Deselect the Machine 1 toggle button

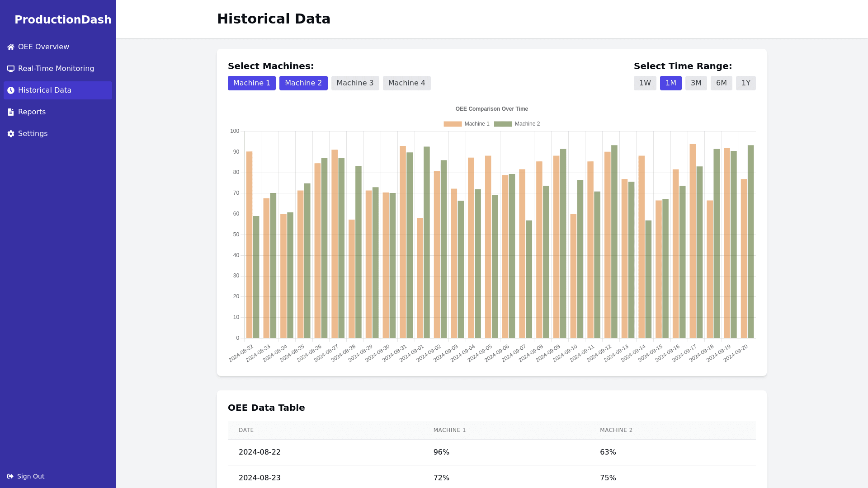click(251, 83)
